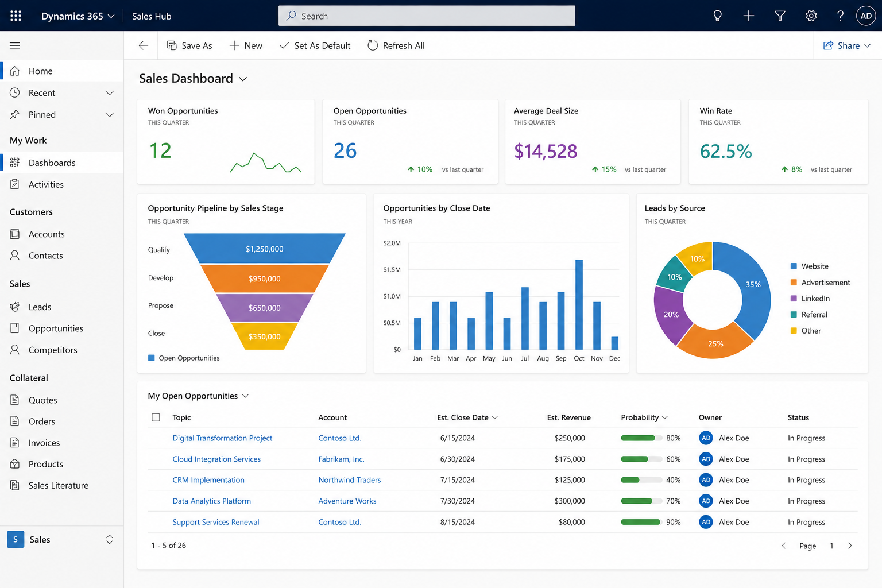This screenshot has height=588, width=882.
Task: Click the Account column header
Action: (x=332, y=417)
